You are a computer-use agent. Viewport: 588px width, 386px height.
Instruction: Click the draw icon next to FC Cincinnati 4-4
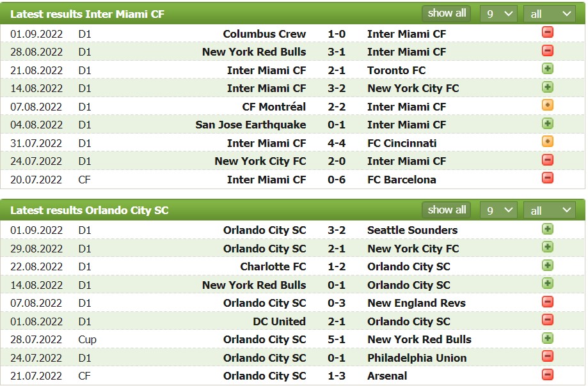click(547, 143)
